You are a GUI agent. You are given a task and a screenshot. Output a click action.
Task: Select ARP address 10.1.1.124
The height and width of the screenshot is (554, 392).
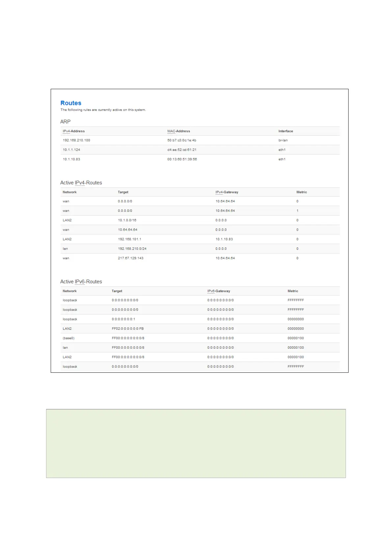pos(71,150)
